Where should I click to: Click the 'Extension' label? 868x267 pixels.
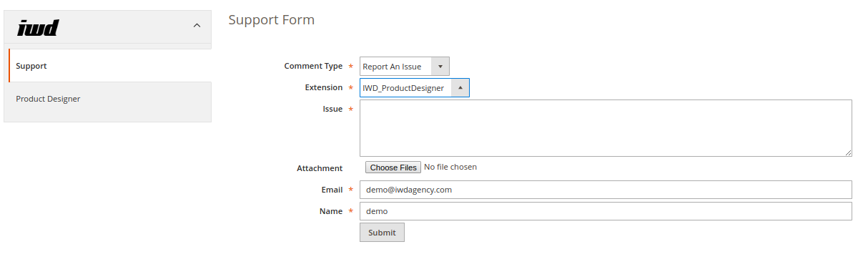tap(324, 87)
